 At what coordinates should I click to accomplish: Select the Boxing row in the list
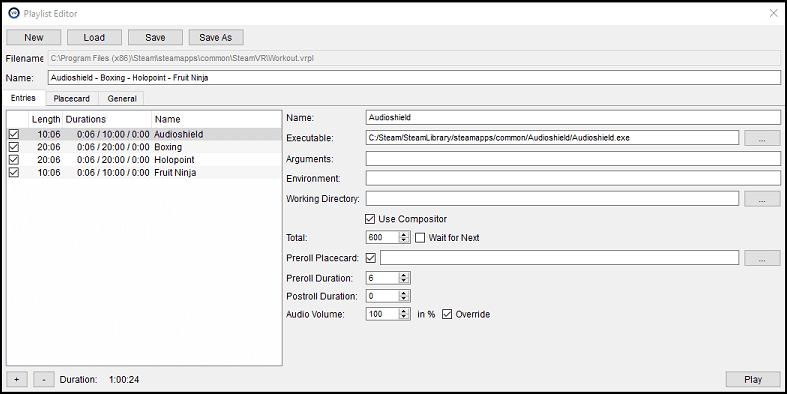coord(144,147)
